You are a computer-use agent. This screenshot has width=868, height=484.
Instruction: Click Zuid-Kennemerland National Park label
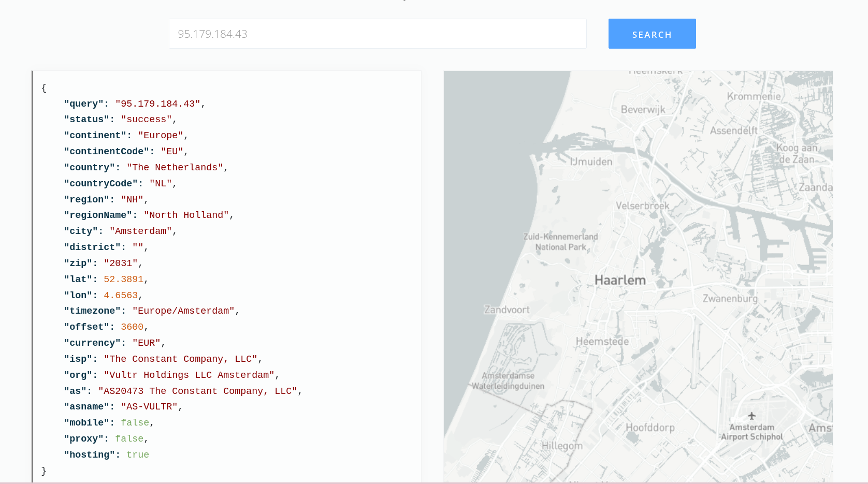(560, 242)
